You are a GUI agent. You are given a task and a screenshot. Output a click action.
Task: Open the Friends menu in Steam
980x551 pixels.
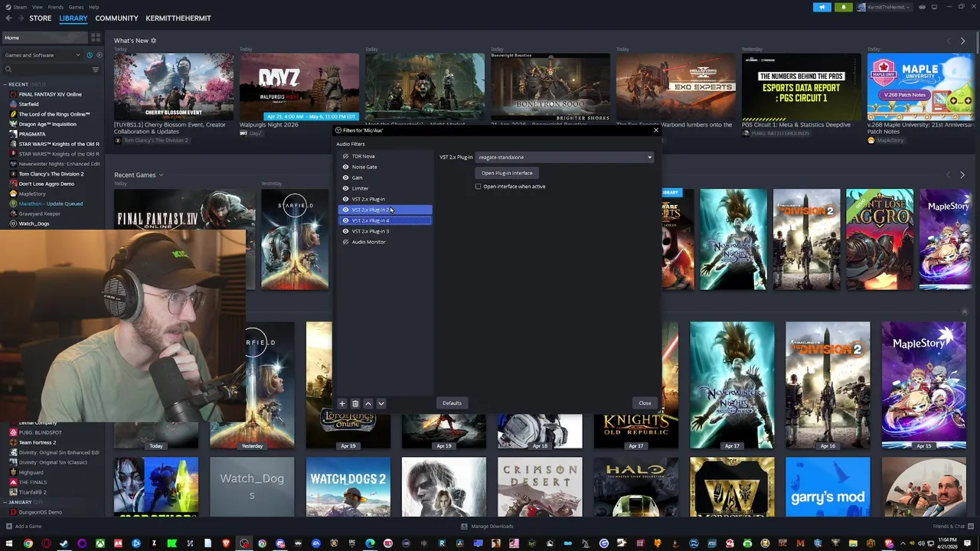click(x=56, y=7)
